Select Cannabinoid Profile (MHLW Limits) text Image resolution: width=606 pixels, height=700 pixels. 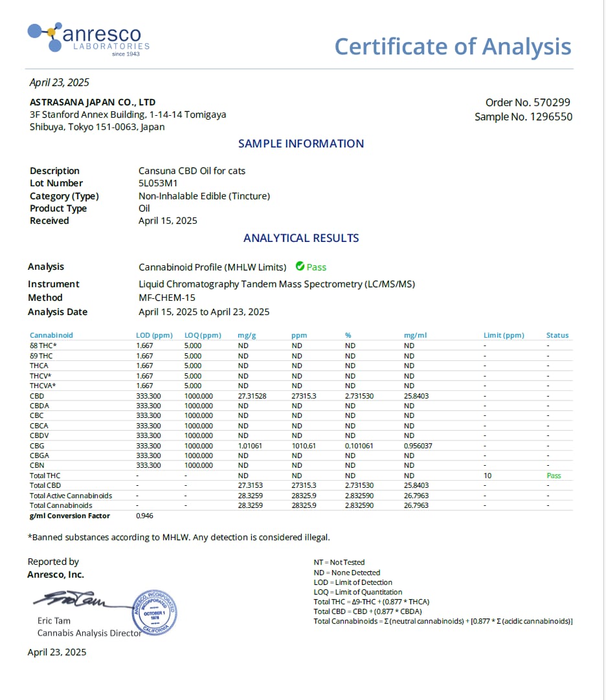[212, 267]
